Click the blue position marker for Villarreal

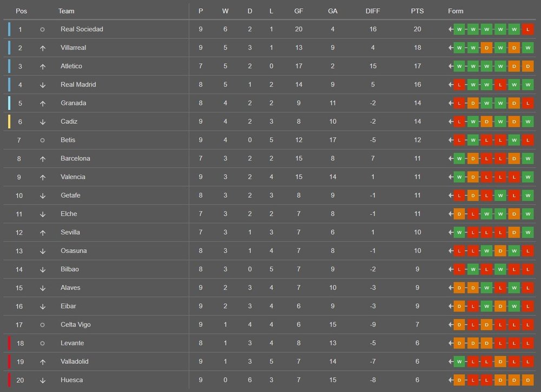point(9,48)
